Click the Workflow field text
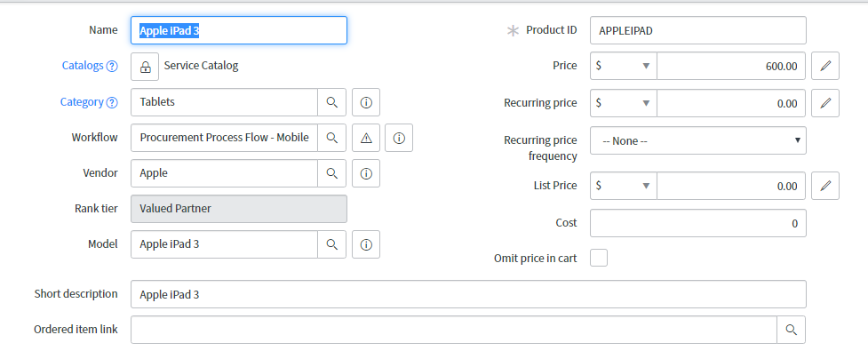The image size is (868, 351). (224, 138)
